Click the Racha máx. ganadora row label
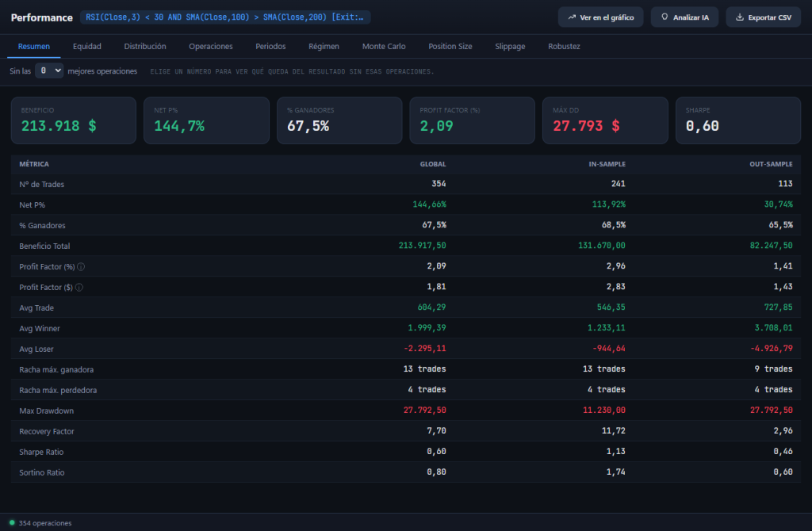The height and width of the screenshot is (531, 812). (x=56, y=369)
